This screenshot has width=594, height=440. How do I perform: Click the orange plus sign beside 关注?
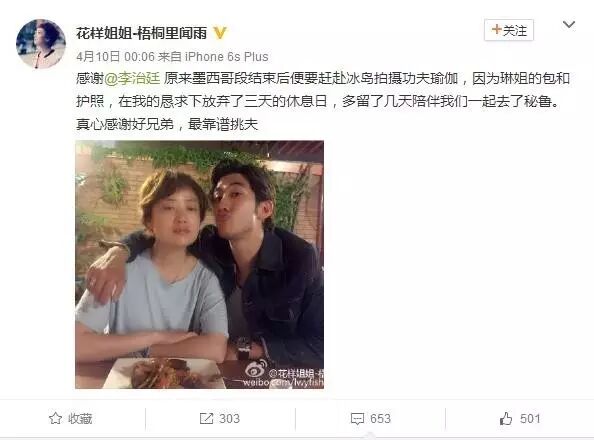coord(496,29)
